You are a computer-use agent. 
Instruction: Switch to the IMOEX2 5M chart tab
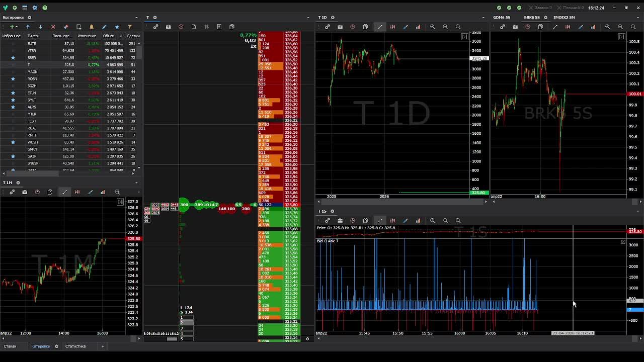(x=564, y=18)
